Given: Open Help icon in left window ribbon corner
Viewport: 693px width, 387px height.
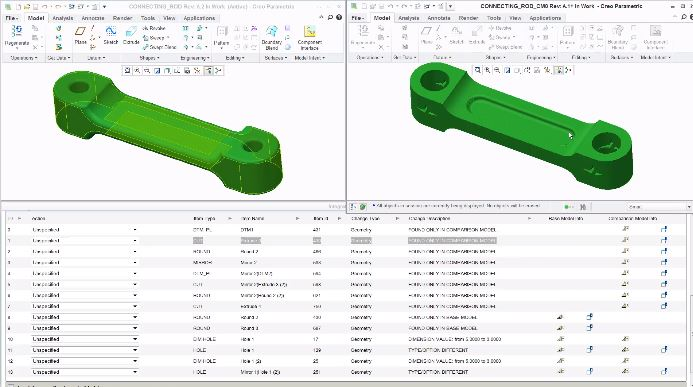Looking at the screenshot, I should pos(339,17).
